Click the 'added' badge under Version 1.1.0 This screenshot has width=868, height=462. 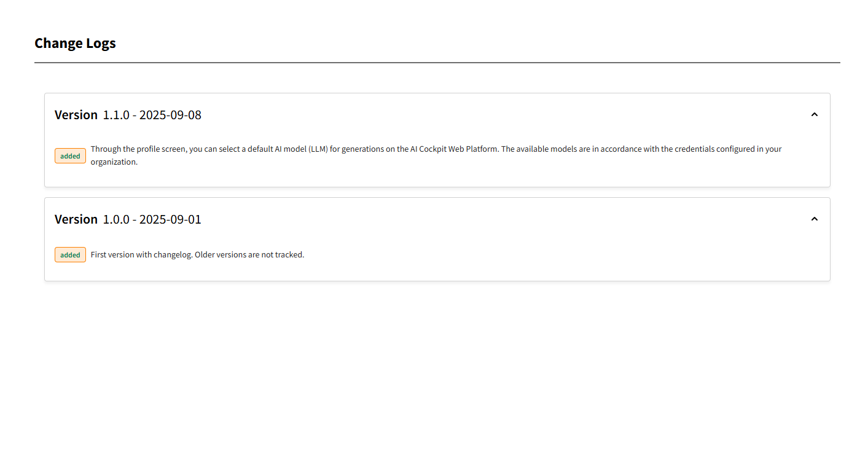70,156
